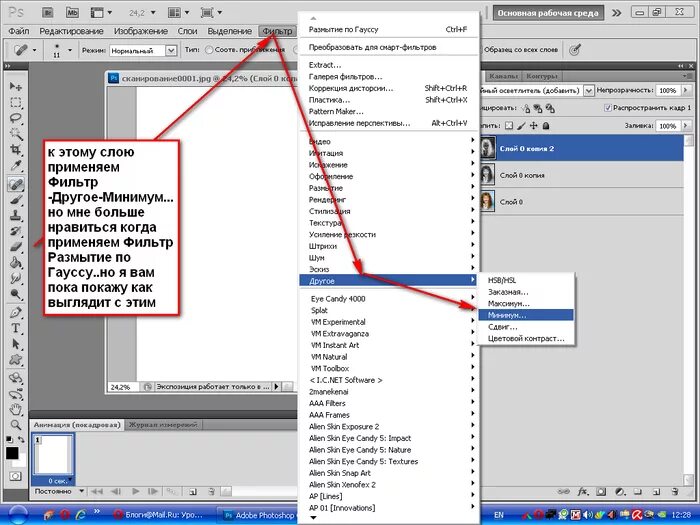Open Блоги@Mail.Ru taskbar button
Viewport: 700px width, 525px height.
click(159, 515)
